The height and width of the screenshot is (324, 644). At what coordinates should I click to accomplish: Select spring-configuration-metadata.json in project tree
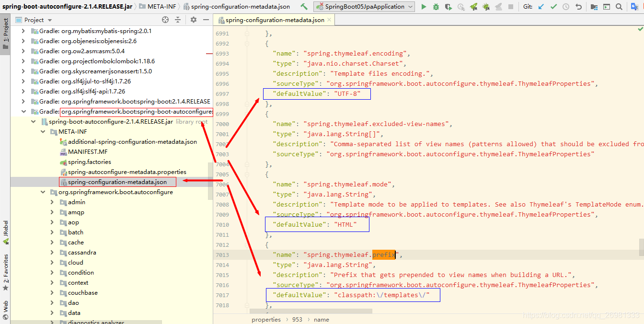117,182
